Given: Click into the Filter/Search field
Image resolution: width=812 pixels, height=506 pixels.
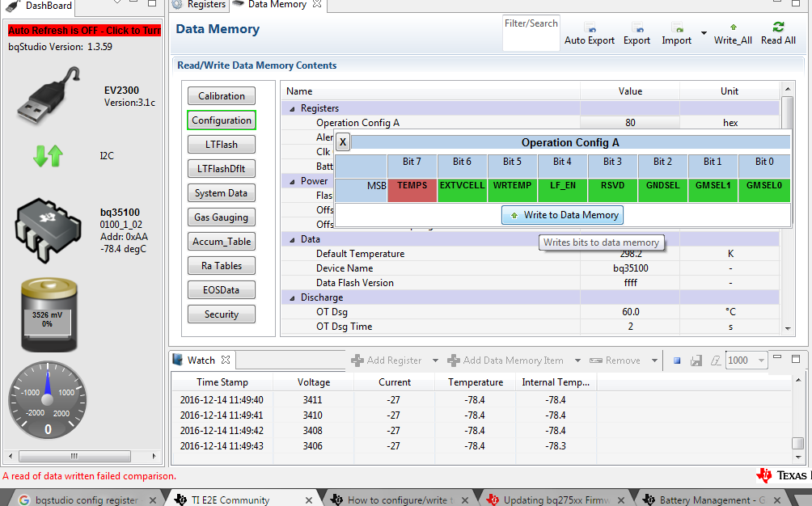Looking at the screenshot, I should pyautogui.click(x=531, y=34).
